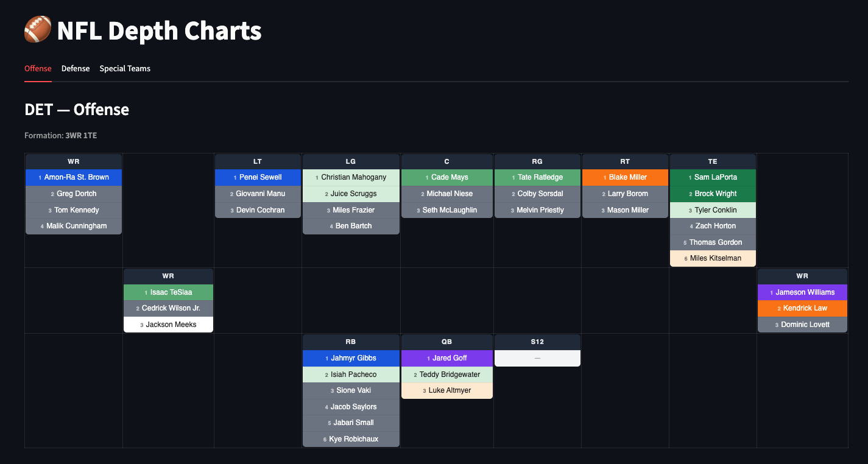This screenshot has width=868, height=464.
Task: Click the football emoji beside the title
Action: tap(38, 30)
